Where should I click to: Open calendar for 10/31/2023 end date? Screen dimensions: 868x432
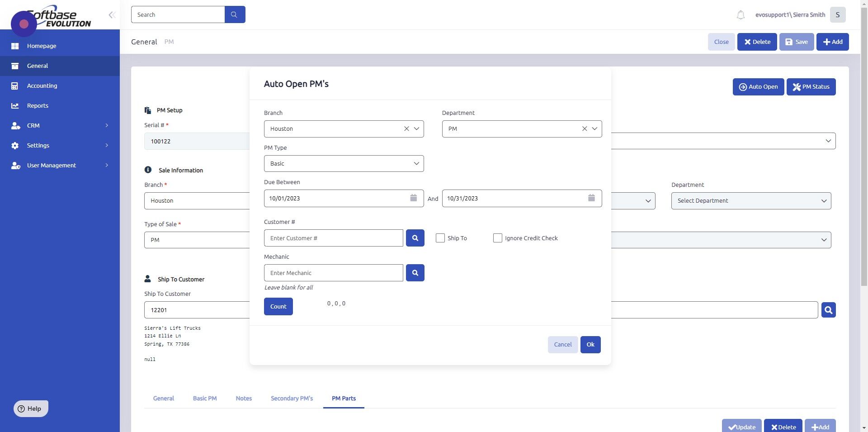tap(591, 198)
